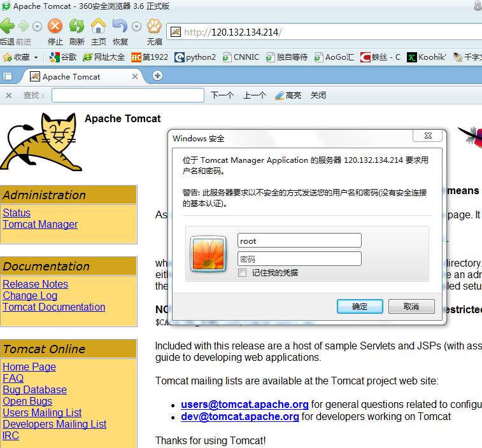482x448 pixels.
Task: Open the Tomcat Manager link
Action: click(x=40, y=224)
